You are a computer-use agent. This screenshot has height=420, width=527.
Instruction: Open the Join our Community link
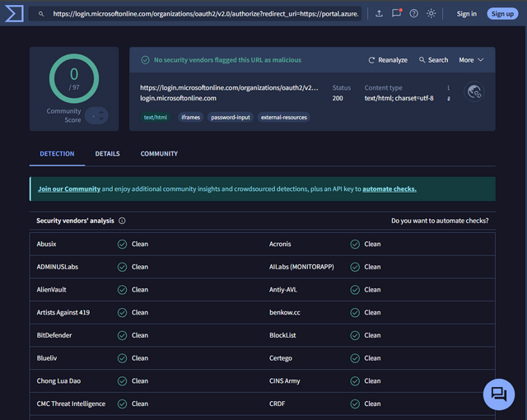[69, 189]
